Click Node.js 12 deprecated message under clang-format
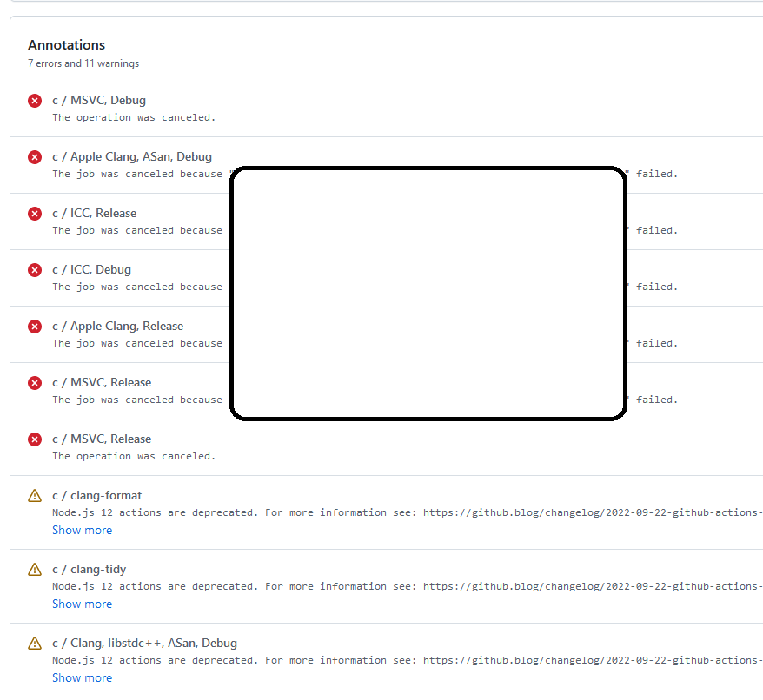Screen dimensions: 763x700 [x=408, y=512]
